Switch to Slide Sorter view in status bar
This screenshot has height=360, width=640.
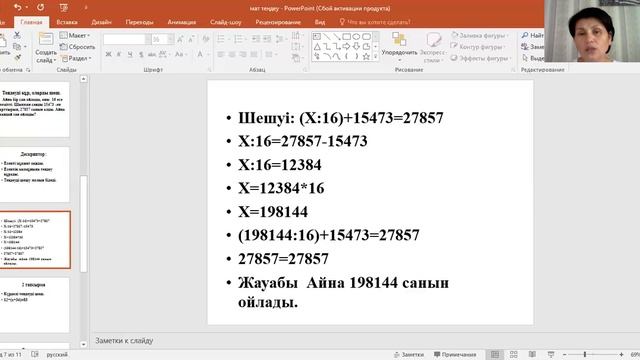pos(513,354)
